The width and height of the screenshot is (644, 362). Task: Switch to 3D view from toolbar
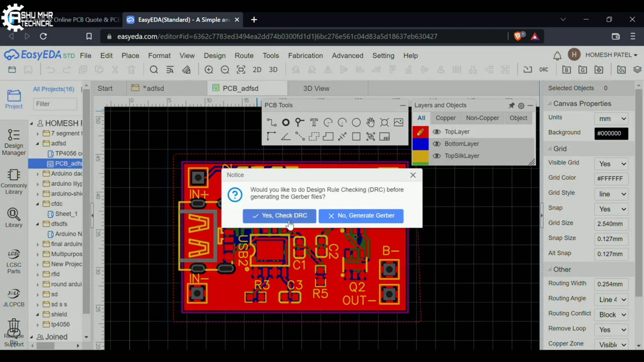coord(273,70)
